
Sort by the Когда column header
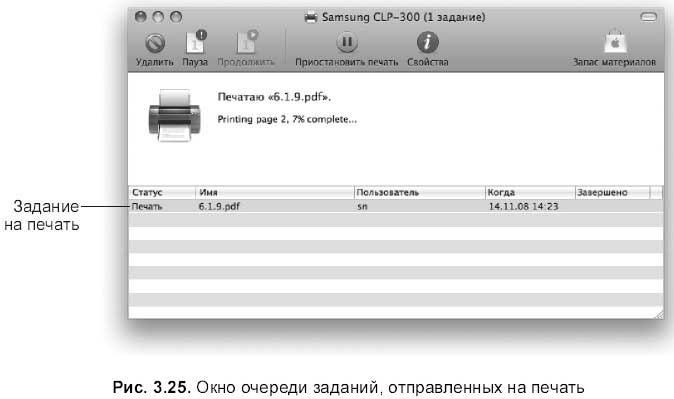pyautogui.click(x=530, y=192)
